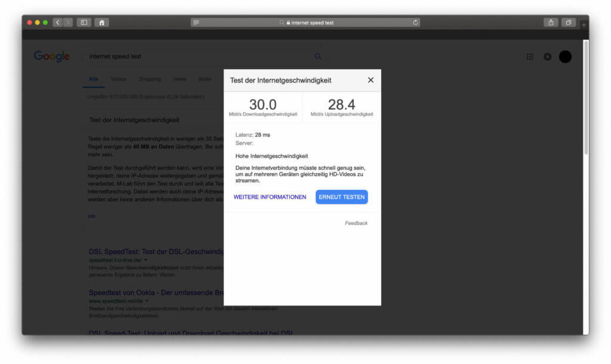Open WEITERE INFORMATIONEN link
Image resolution: width=611 pixels, height=364 pixels.
(270, 197)
